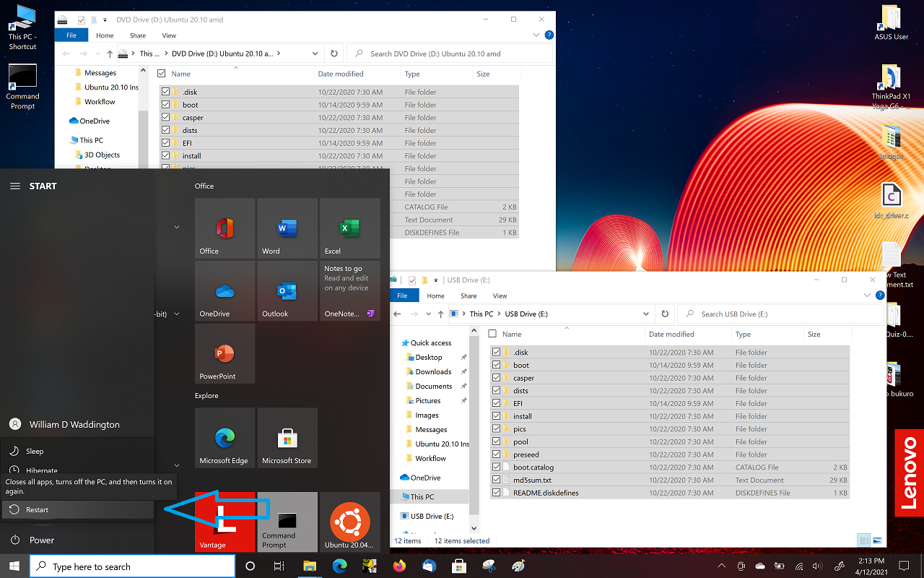This screenshot has width=924, height=578.
Task: Uncheck casper folder in USB Drive window
Action: [x=496, y=378]
